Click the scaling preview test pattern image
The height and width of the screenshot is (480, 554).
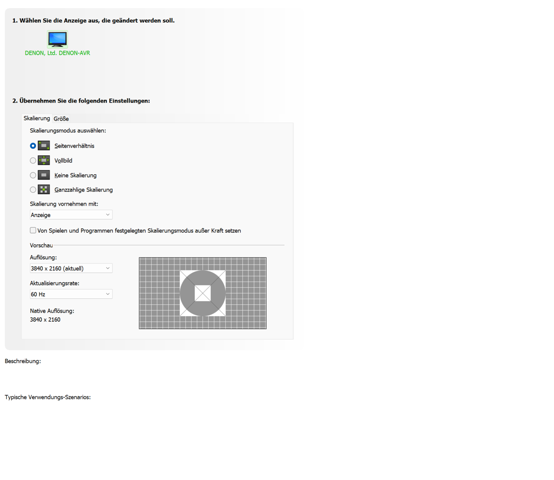click(203, 293)
